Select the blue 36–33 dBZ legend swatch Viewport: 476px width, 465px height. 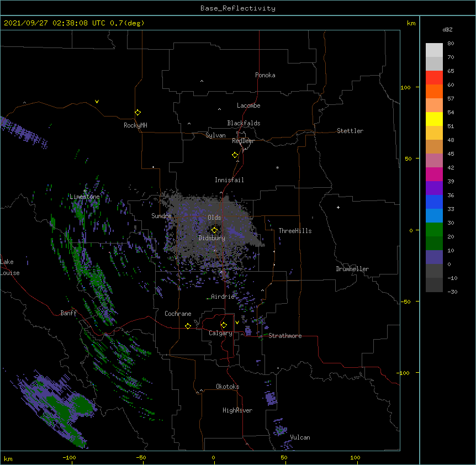click(x=434, y=202)
